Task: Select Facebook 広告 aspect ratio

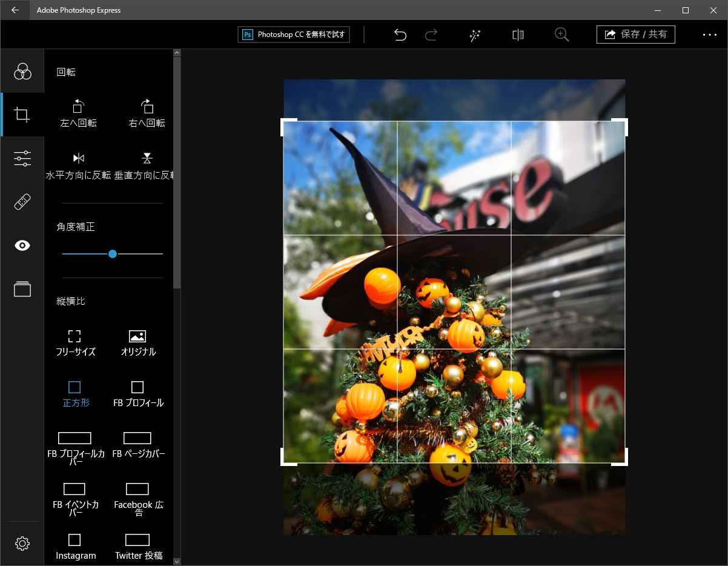Action: click(x=138, y=500)
